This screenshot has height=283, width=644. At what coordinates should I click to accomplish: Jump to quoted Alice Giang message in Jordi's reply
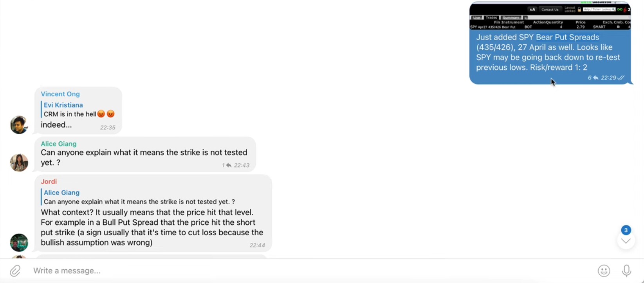(x=138, y=197)
